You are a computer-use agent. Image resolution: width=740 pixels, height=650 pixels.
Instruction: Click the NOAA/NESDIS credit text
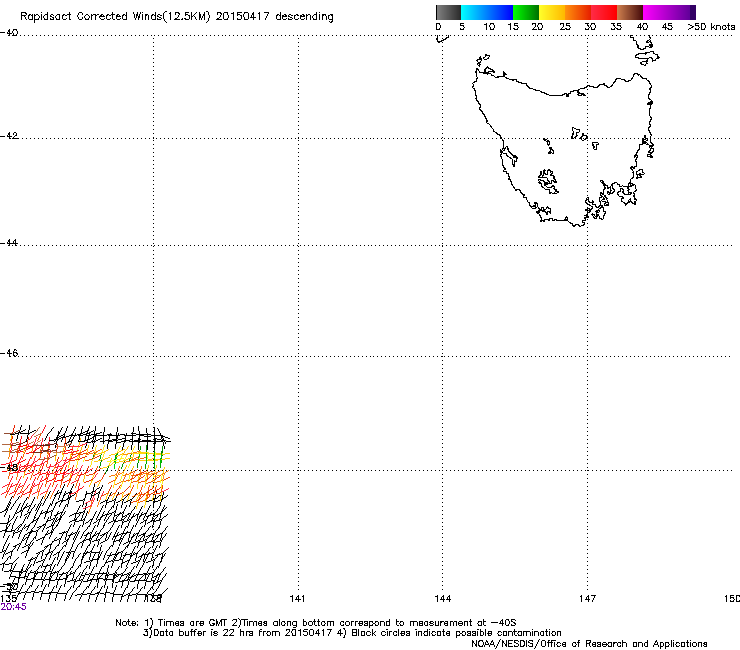pos(589,644)
